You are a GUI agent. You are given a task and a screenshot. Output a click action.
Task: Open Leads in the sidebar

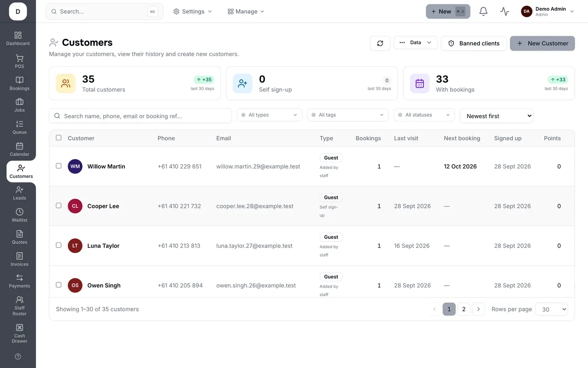19,193
